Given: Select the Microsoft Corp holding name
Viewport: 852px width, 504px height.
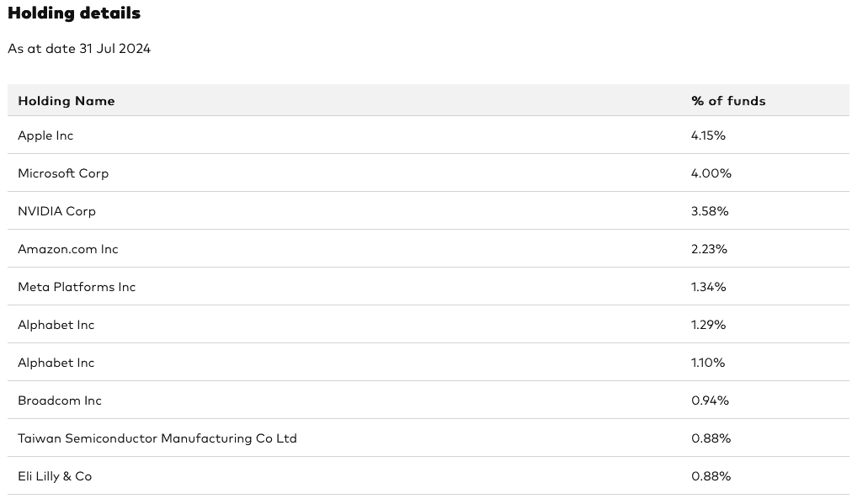Looking at the screenshot, I should [63, 173].
